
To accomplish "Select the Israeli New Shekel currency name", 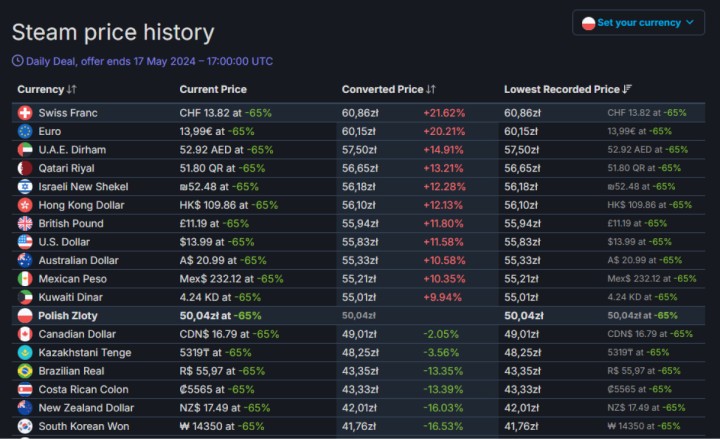I will click(83, 186).
